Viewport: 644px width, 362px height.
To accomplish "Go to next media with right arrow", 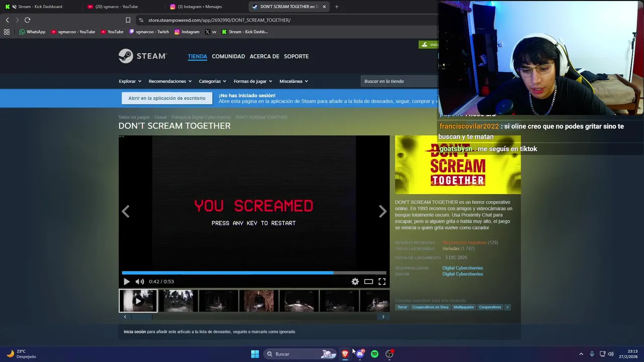I will pyautogui.click(x=382, y=211).
